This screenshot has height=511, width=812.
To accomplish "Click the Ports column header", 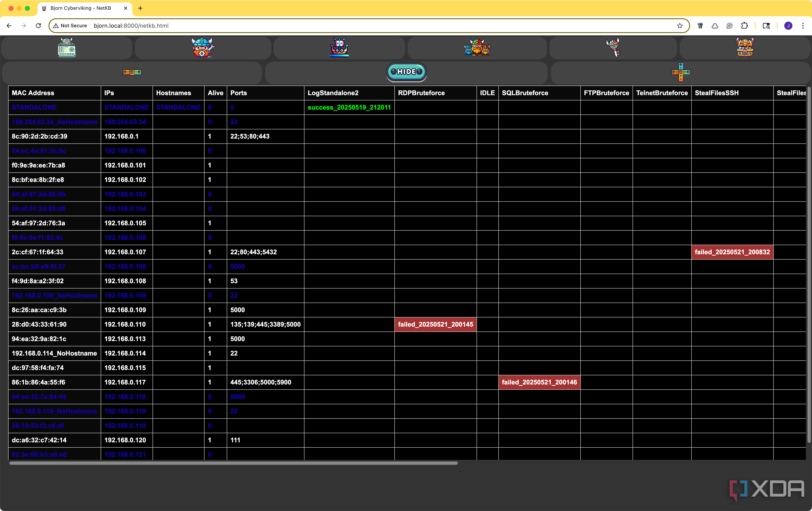I will (x=265, y=93).
